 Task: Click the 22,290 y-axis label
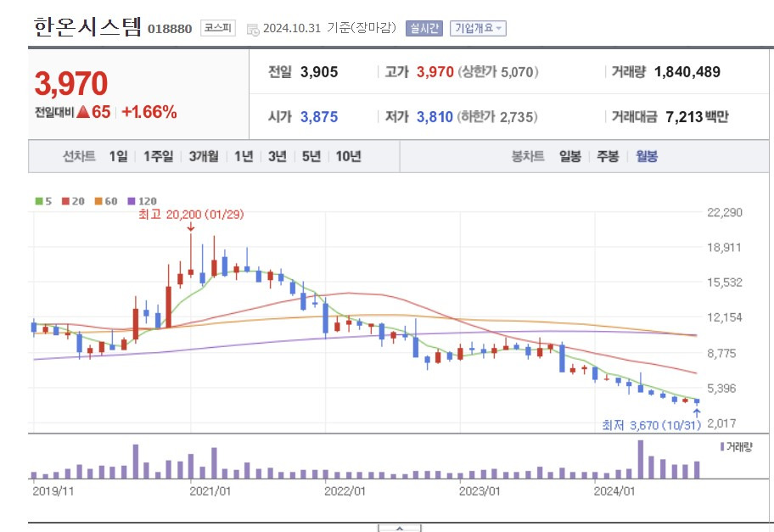click(725, 212)
